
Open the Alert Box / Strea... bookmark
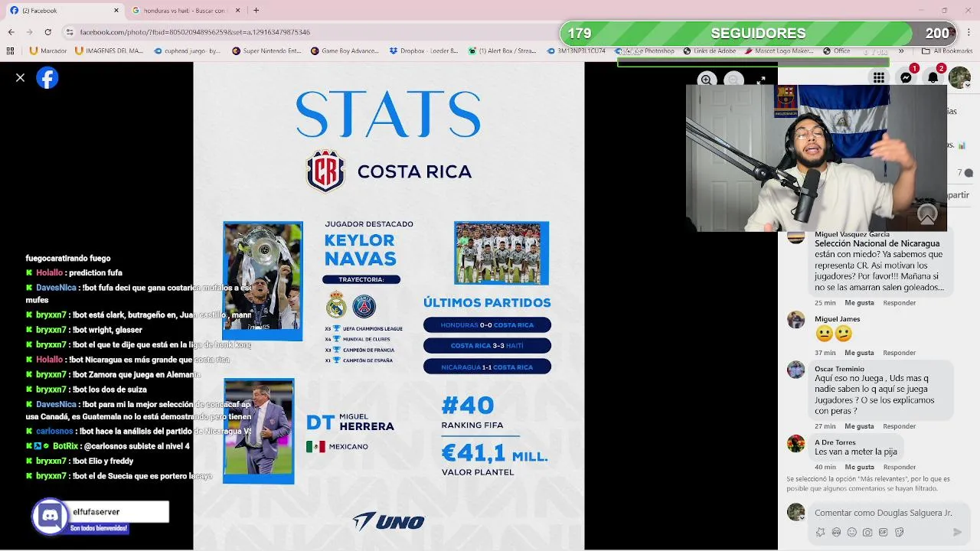pos(502,51)
